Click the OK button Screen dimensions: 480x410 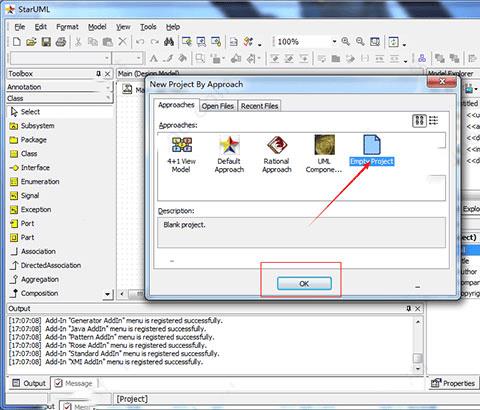click(304, 283)
